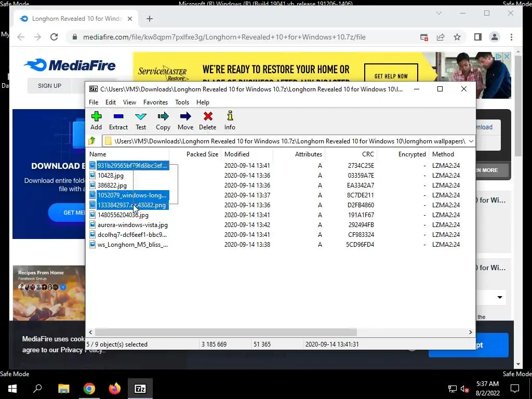532x399 pixels.
Task: Click the MediaFire logo
Action: point(70,65)
